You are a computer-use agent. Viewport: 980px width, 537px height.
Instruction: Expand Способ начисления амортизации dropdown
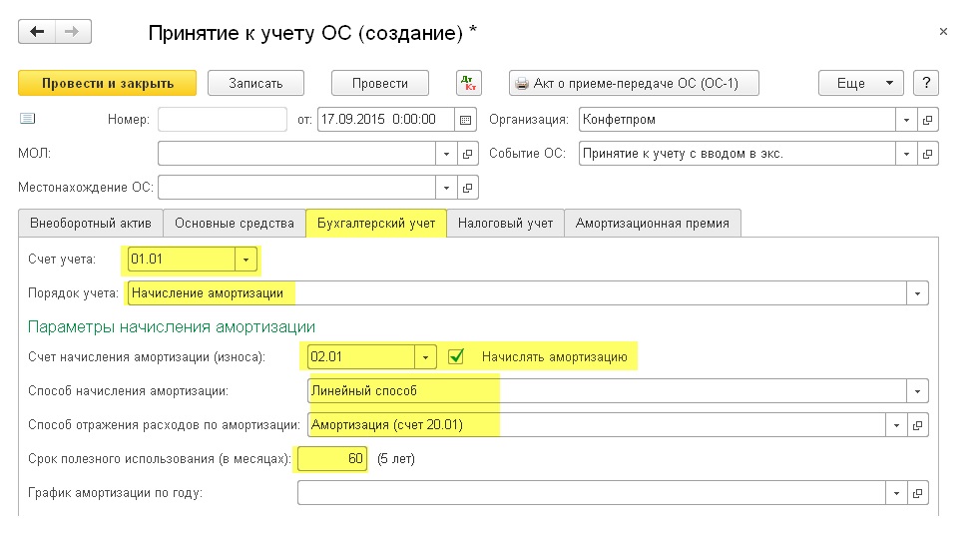coord(917,390)
